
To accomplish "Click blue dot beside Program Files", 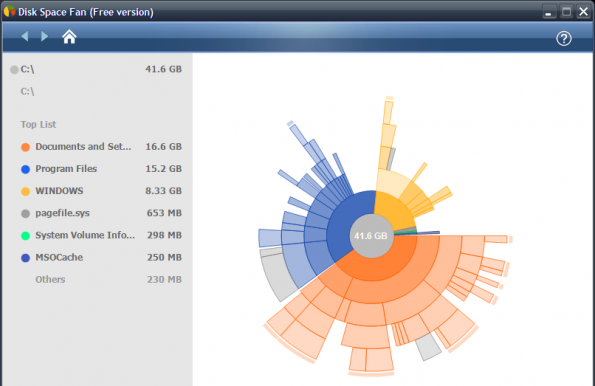I will [x=25, y=169].
